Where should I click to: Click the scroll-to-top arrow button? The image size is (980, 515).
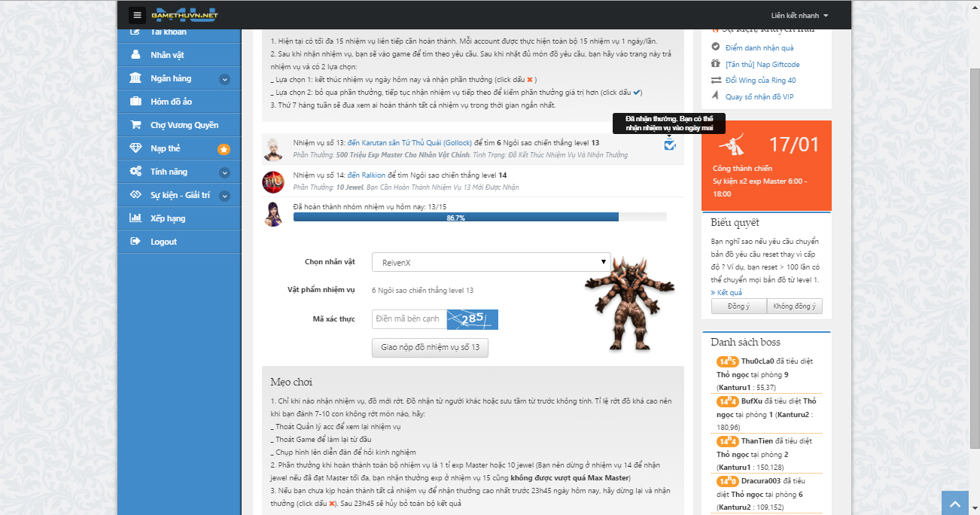[954, 503]
